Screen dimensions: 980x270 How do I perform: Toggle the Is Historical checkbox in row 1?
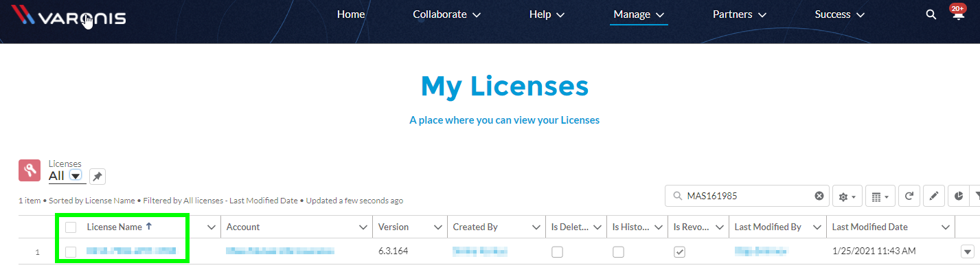pos(618,252)
